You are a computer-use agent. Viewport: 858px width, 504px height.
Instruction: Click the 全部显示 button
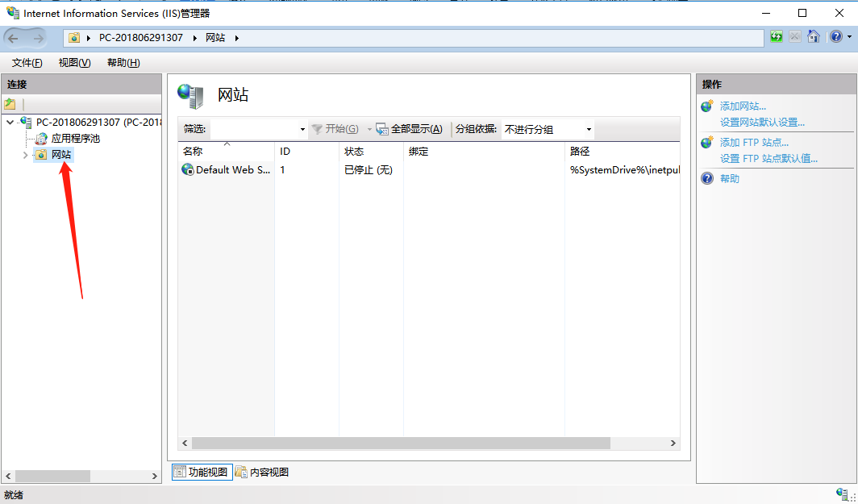point(410,129)
